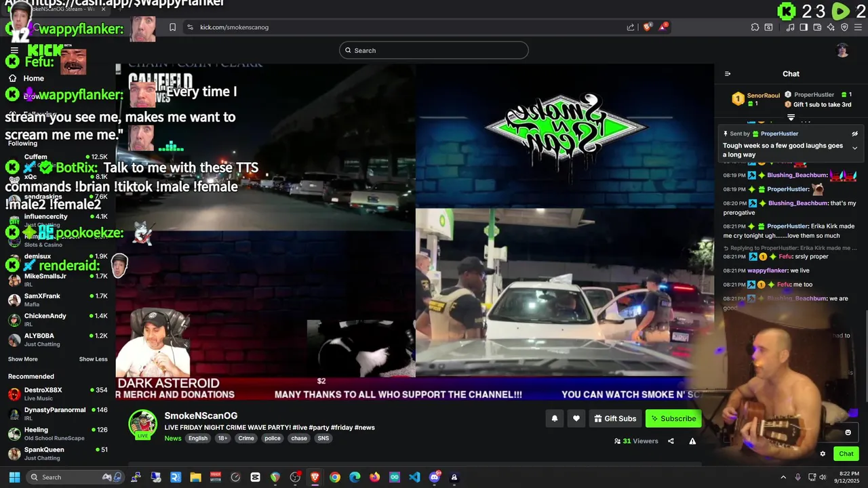Screen dimensions: 868x488
Task: Click the Crime tag
Action: click(x=246, y=439)
